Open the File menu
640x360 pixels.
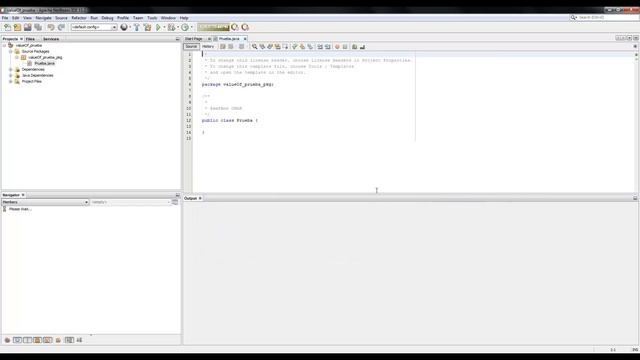coord(5,18)
